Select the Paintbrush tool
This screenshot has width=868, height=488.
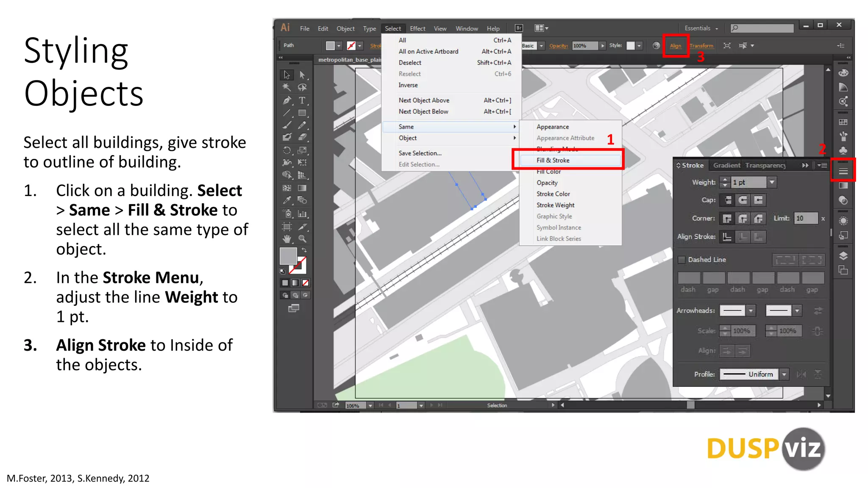287,125
